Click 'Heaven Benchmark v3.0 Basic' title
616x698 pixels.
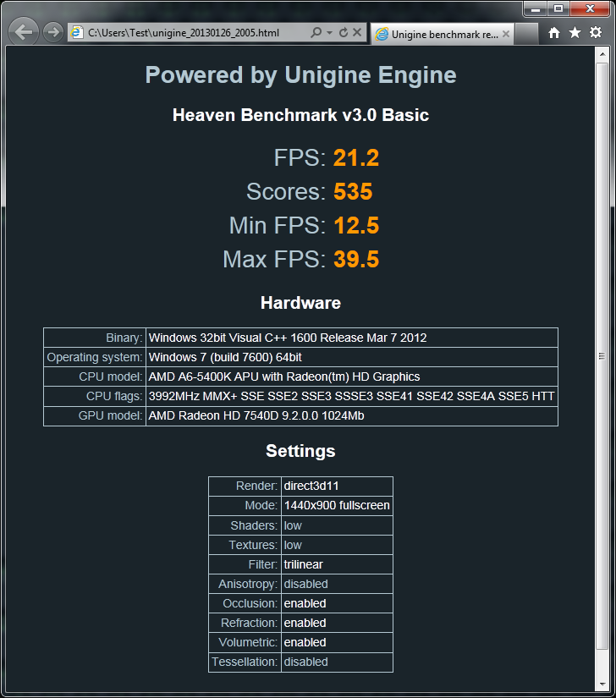click(x=301, y=115)
